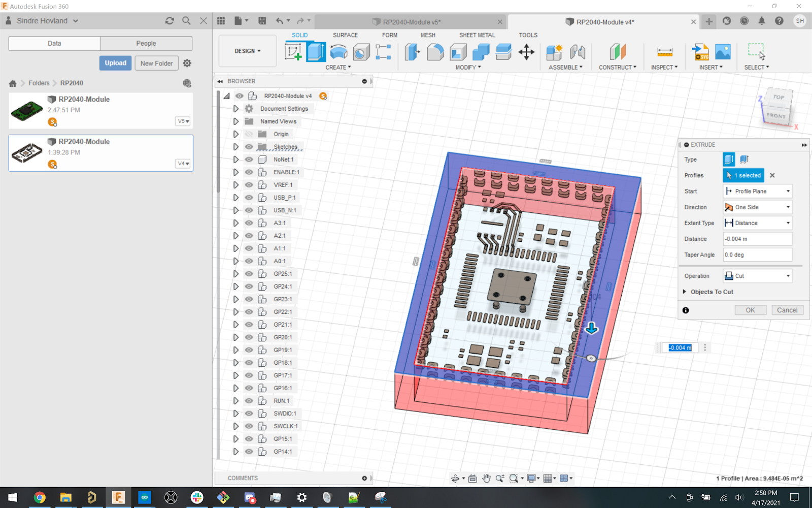The height and width of the screenshot is (508, 812).
Task: Click OK in the Extrude dialog
Action: point(750,310)
